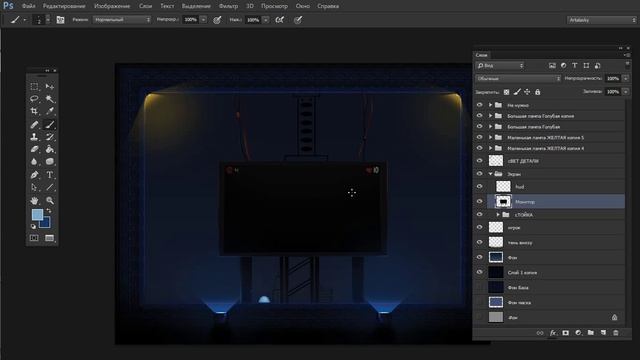The image size is (640, 360).
Task: Select the Type tool
Action: (x=50, y=175)
